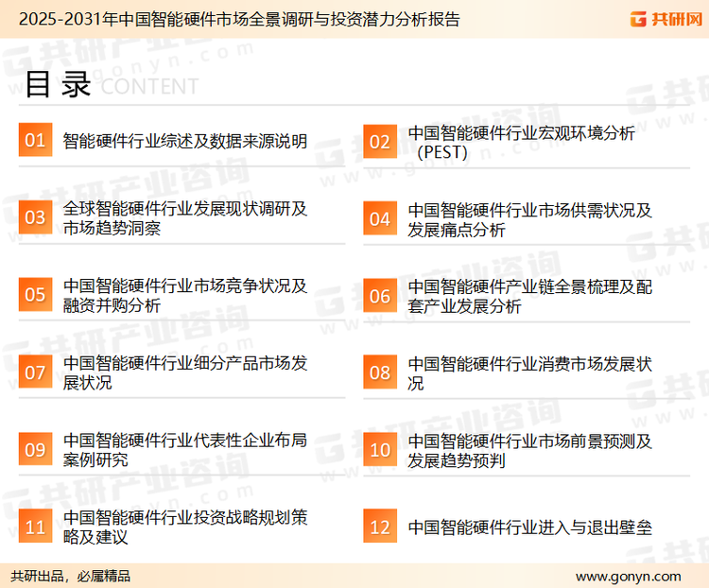Screen dimensions: 709x588
Task: Select the orange 03 chapter number badge
Action: 35,217
